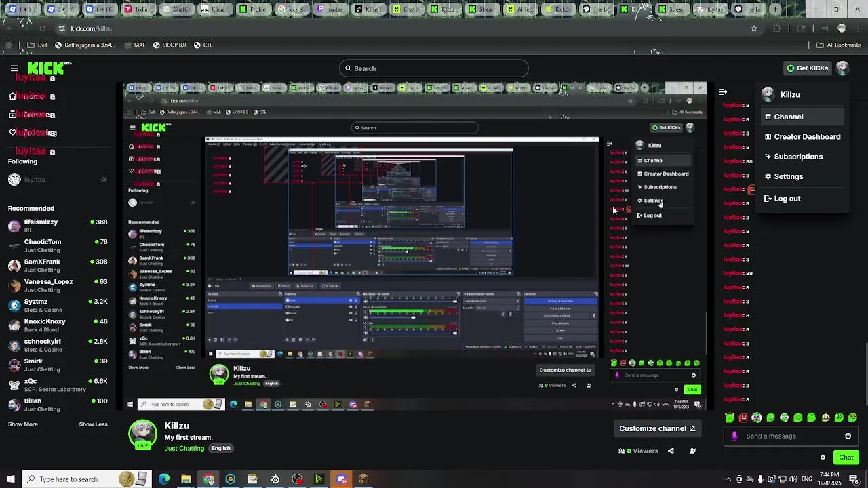Open Billeh recommended channel
This screenshot has width=868, height=488.
click(x=58, y=405)
